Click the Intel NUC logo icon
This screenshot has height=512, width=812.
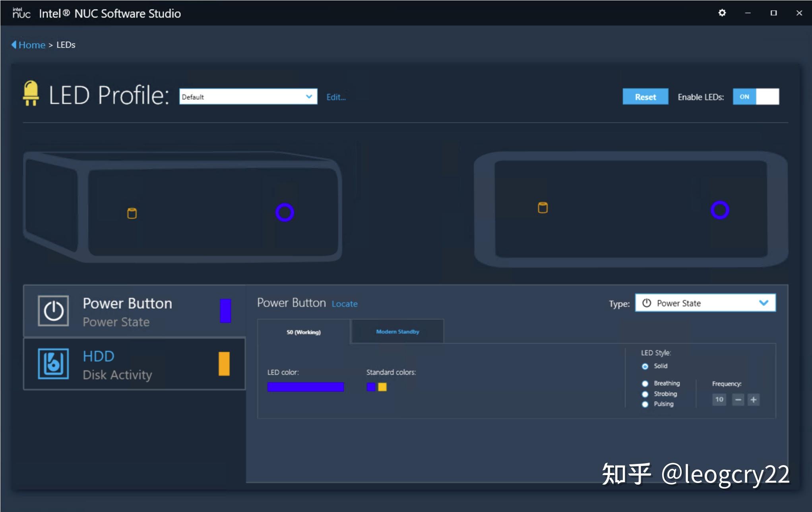coord(21,13)
